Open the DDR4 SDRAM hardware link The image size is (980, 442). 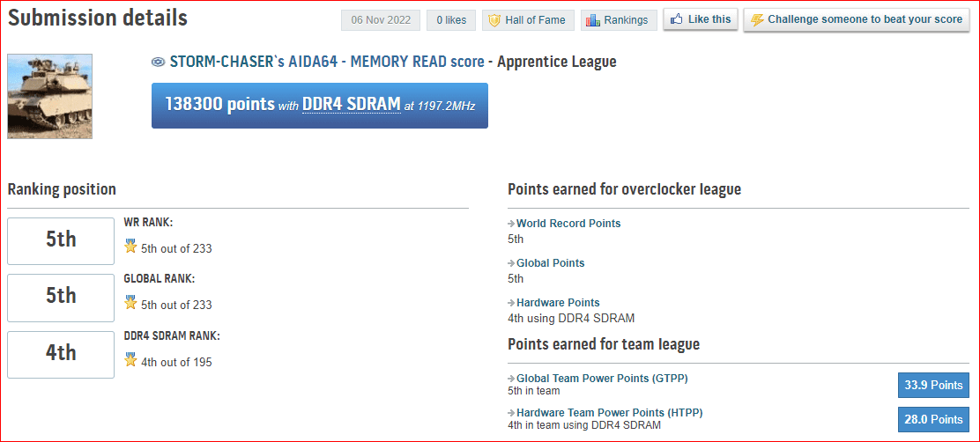[x=352, y=104]
